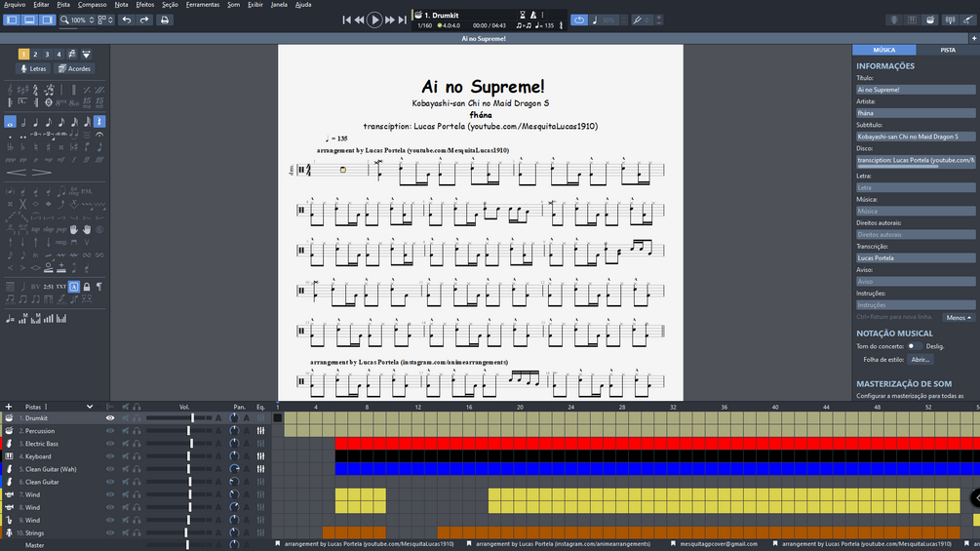Edit the Artista field containing fhána
This screenshot has height=551, width=980.
point(916,113)
